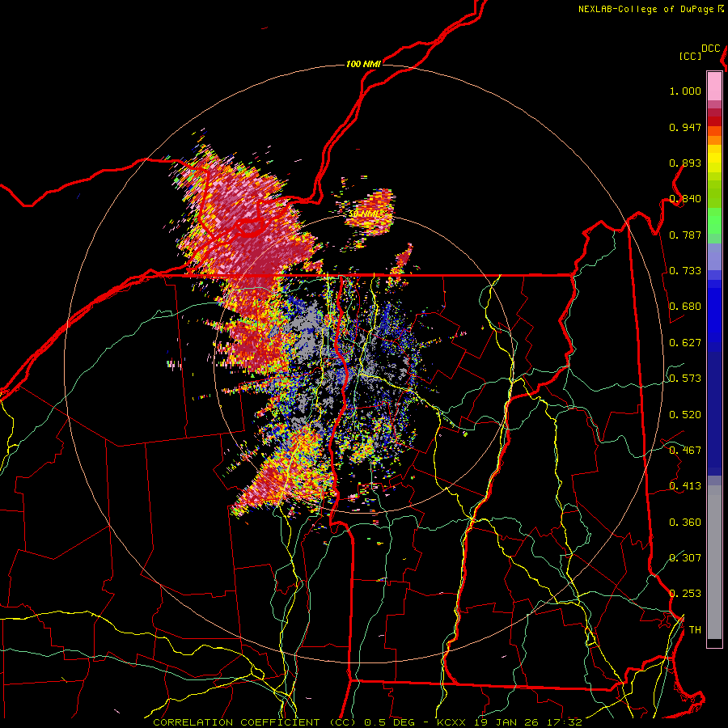This screenshot has height=728, width=728.
Task: Click the KCXX radar site identifier
Action: click(x=452, y=722)
